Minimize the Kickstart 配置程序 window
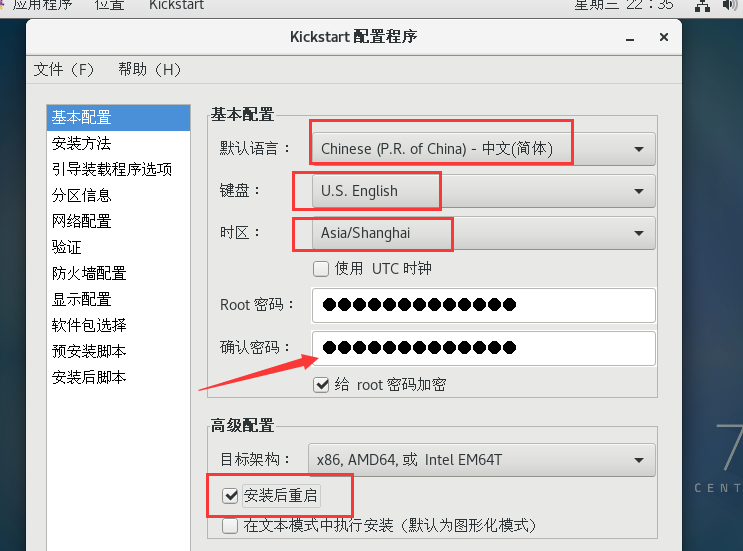This screenshot has width=743, height=551. (630, 38)
